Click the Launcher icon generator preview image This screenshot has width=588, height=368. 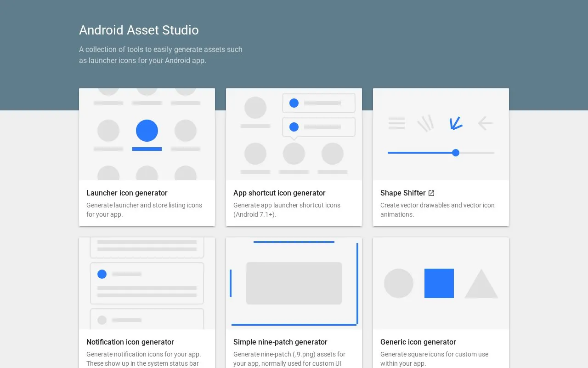coord(147,134)
